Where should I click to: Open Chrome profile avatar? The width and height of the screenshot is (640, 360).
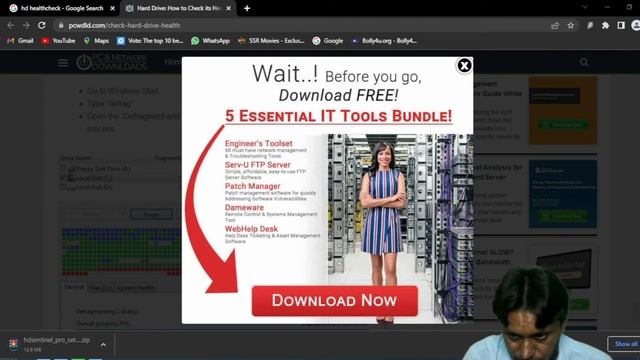click(636, 26)
